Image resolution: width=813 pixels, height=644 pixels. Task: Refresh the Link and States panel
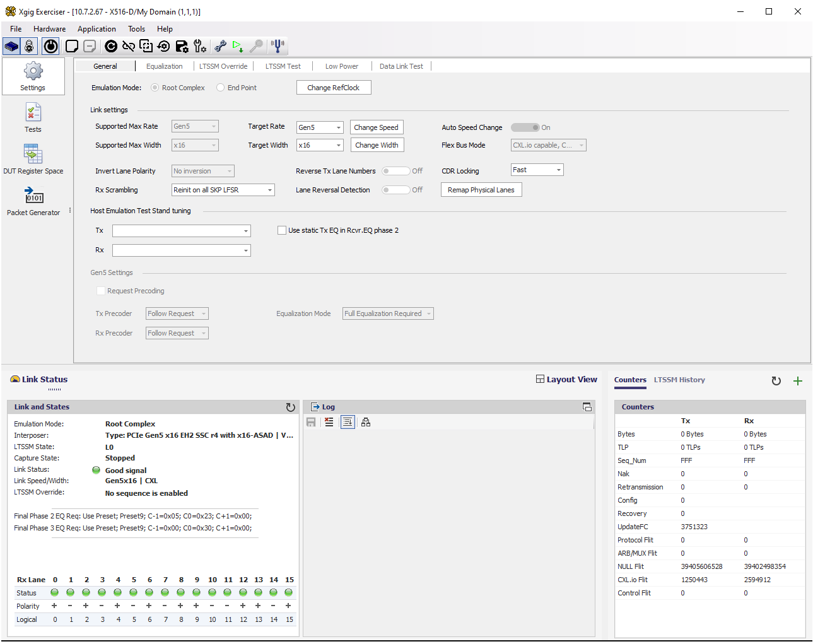tap(290, 407)
